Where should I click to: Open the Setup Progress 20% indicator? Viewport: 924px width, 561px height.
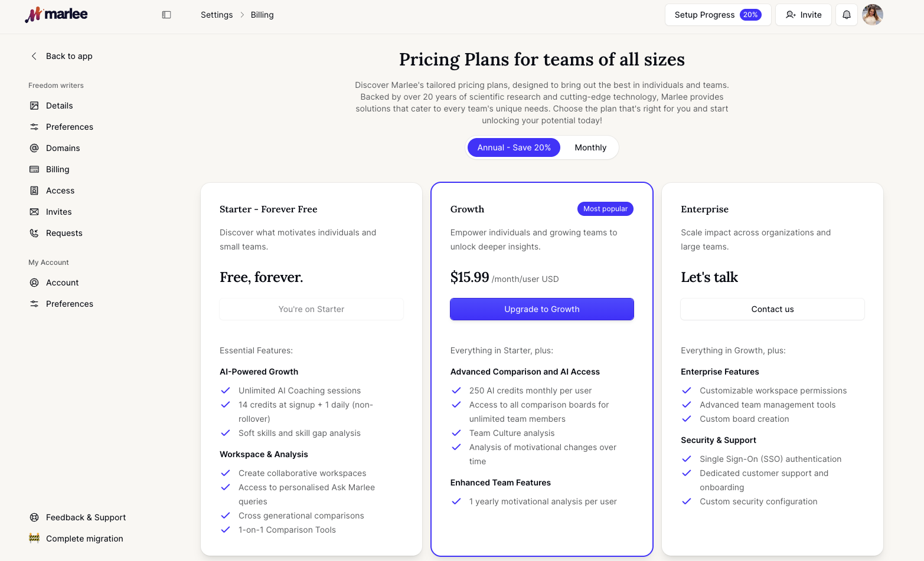(x=718, y=15)
